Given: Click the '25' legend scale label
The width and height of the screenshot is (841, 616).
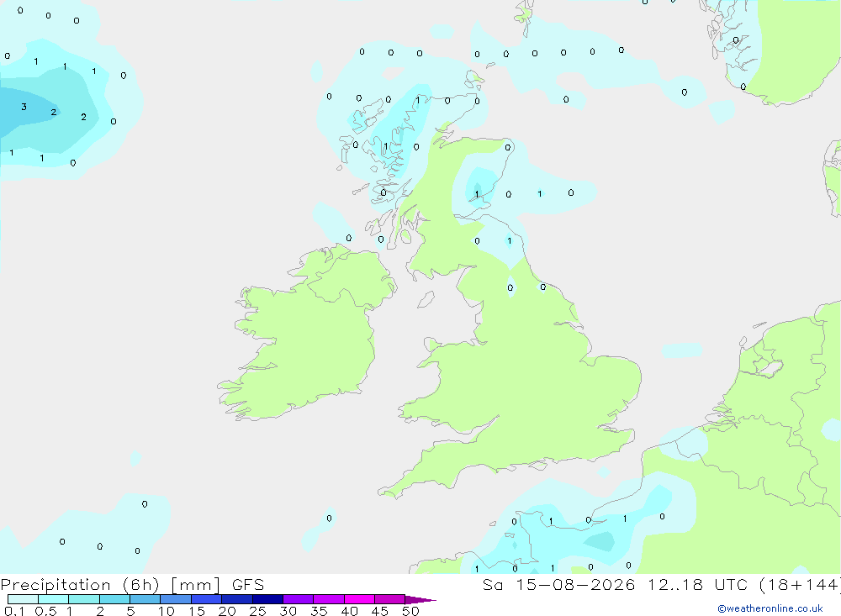Looking at the screenshot, I should click(257, 611).
